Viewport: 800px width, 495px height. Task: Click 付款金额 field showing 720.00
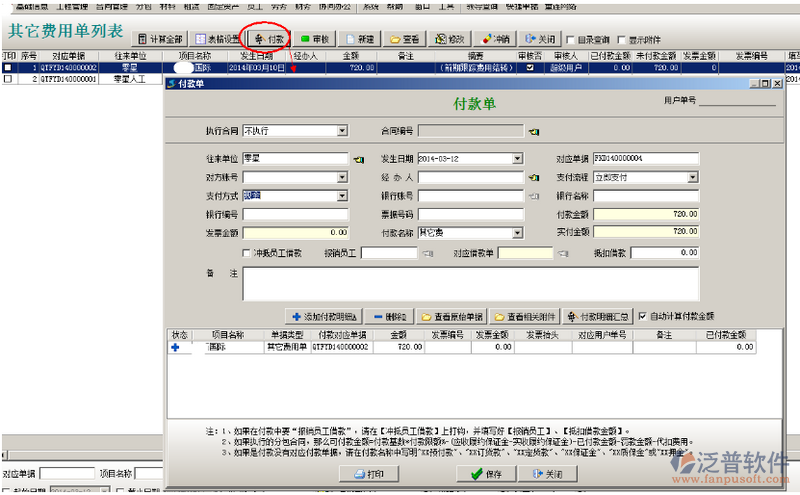(646, 215)
